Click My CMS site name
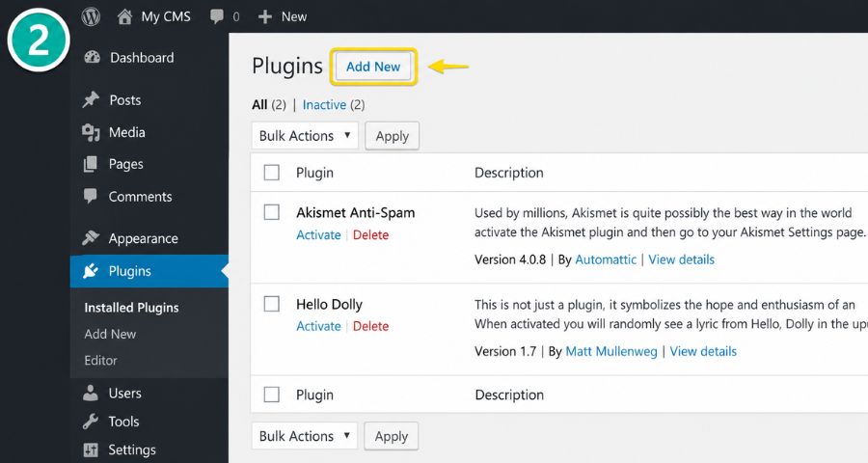The image size is (868, 463). click(x=166, y=16)
